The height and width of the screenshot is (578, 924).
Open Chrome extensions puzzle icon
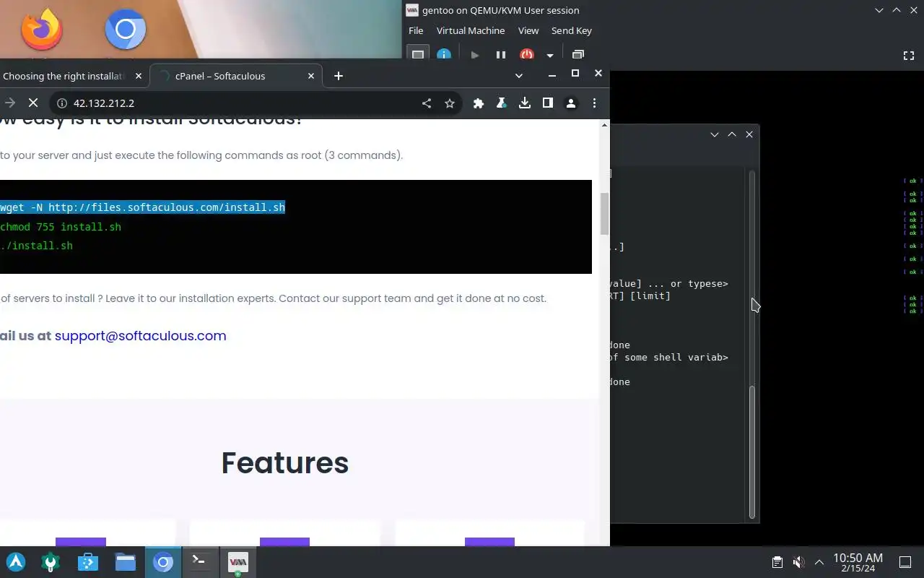[x=478, y=103]
